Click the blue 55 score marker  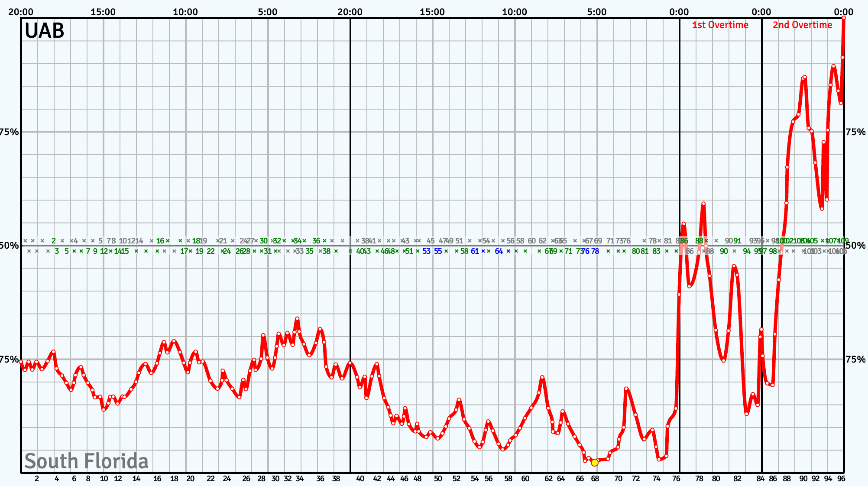pos(438,251)
